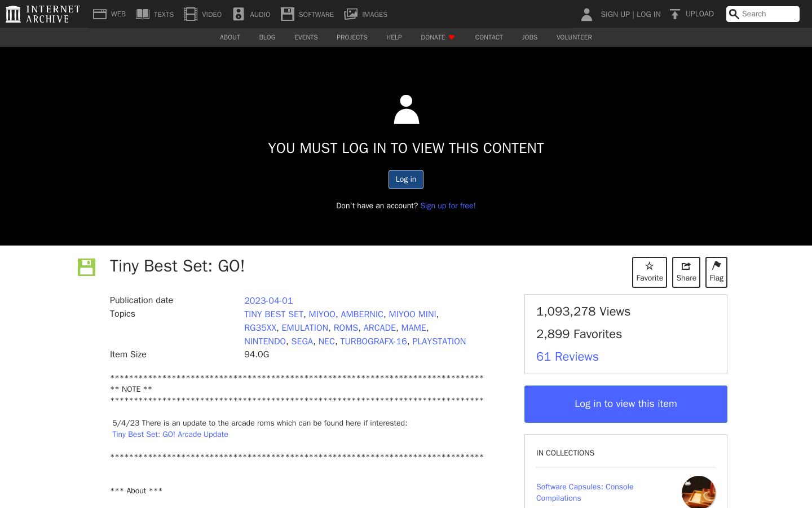
Task: Click the Software Capsules collection thumbnail
Action: pyautogui.click(x=699, y=492)
